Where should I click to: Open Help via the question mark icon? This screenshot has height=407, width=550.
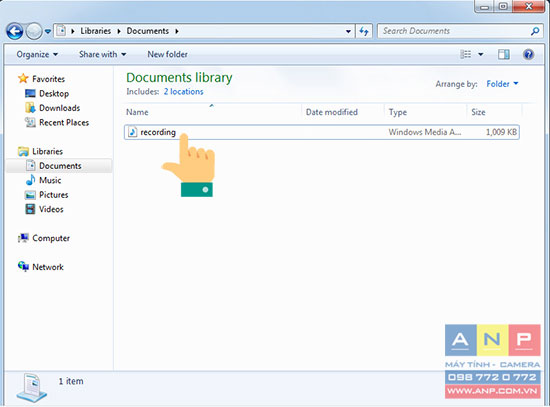coord(528,54)
